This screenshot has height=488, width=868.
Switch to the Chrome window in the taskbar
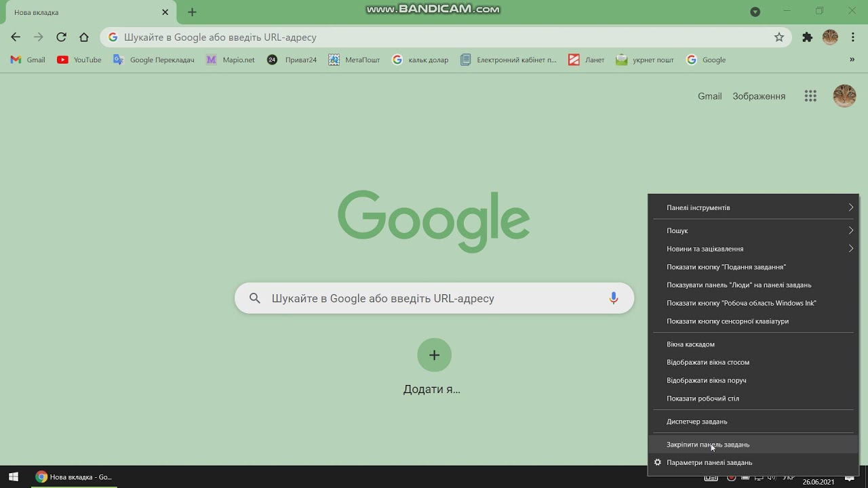click(75, 477)
